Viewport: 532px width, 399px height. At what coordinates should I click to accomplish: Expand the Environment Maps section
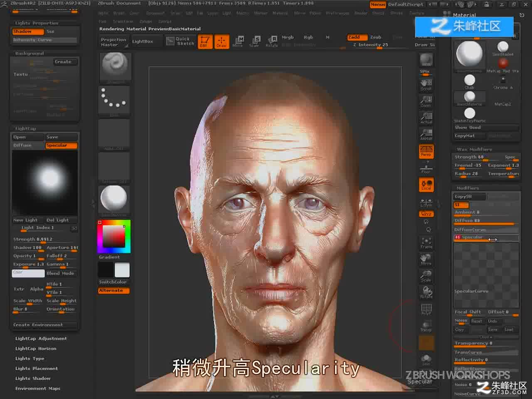click(37, 389)
